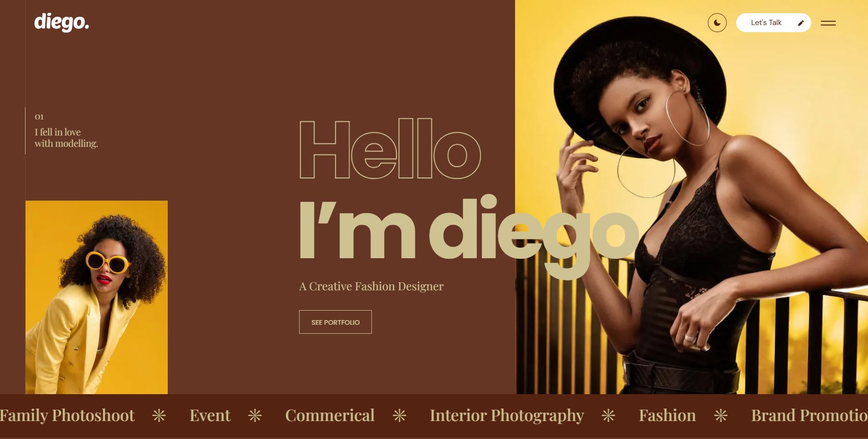Choose Brand Promotion in the banner
This screenshot has width=868, height=439.
coord(809,415)
